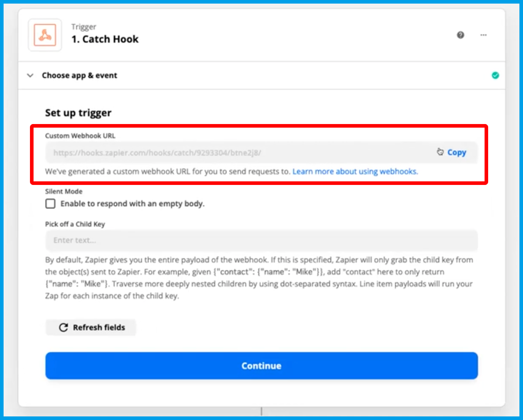Image resolution: width=523 pixels, height=420 pixels.
Task: Focus the Pick off a Child Key input
Action: (261, 240)
